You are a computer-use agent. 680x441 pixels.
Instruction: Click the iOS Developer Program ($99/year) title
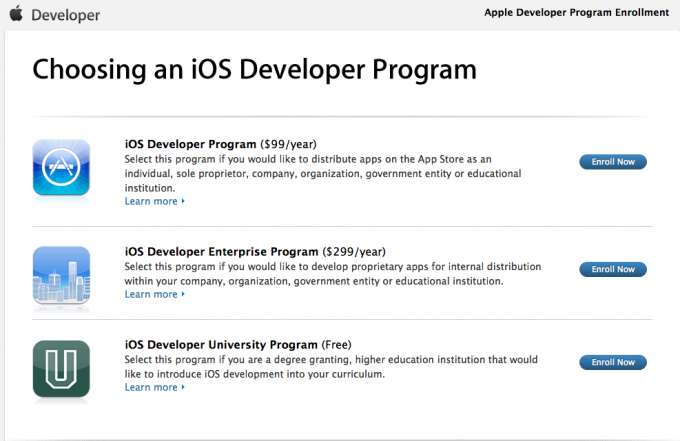pyautogui.click(x=221, y=144)
